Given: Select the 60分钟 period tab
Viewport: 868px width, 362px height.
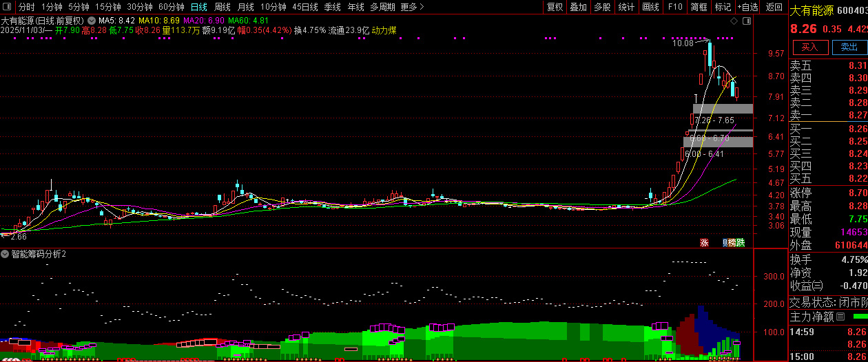Looking at the screenshot, I should (171, 7).
